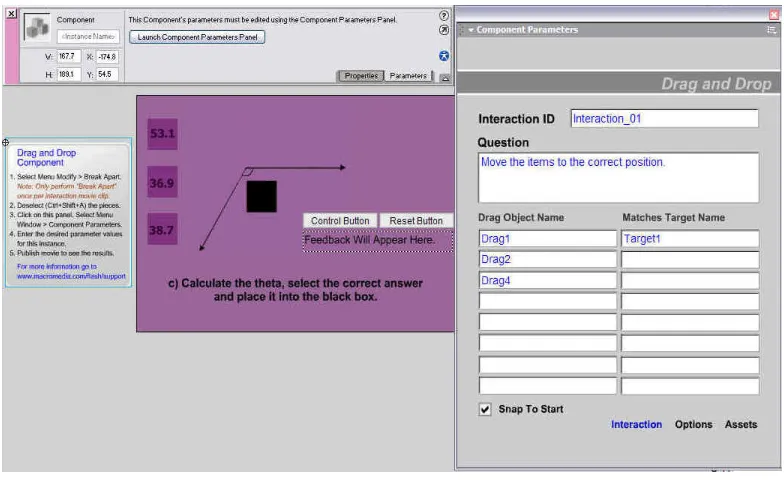Click the help question mark icon
784x480 pixels.
[x=444, y=16]
